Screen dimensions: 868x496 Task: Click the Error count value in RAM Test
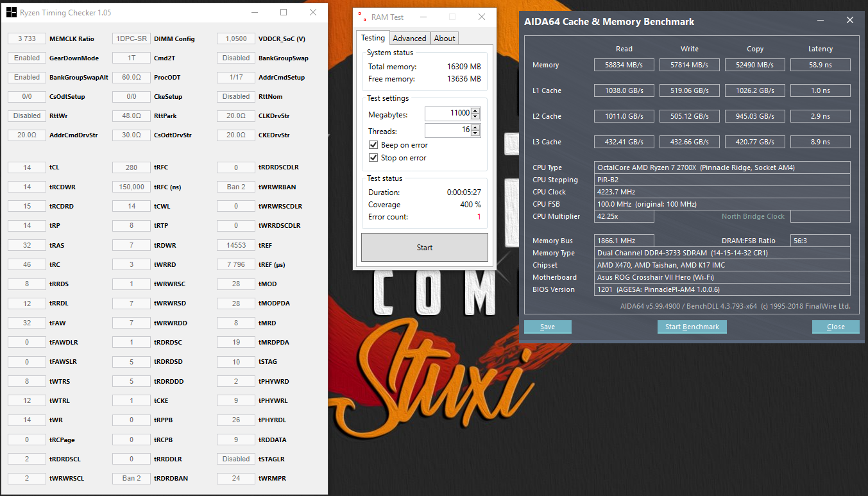tap(479, 217)
